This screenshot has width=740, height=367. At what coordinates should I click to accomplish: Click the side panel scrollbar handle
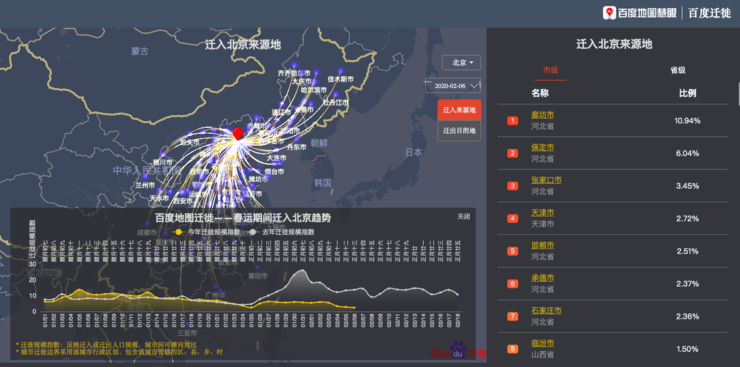pos(738,93)
